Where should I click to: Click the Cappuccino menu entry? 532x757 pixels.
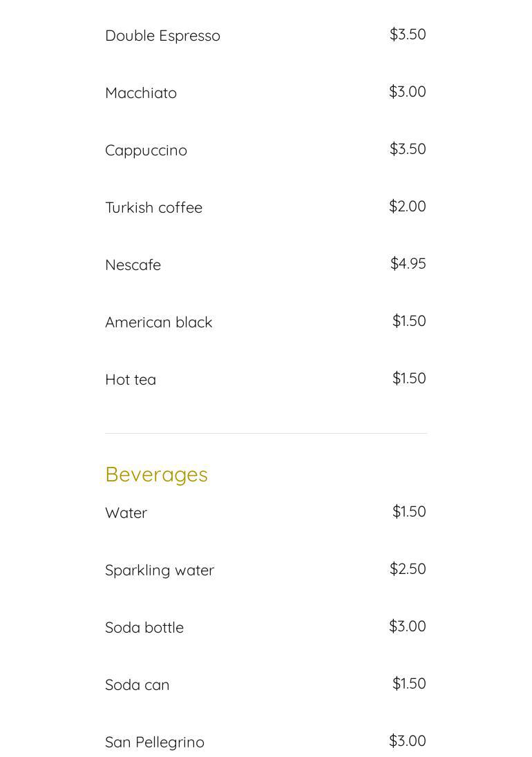coord(146,151)
